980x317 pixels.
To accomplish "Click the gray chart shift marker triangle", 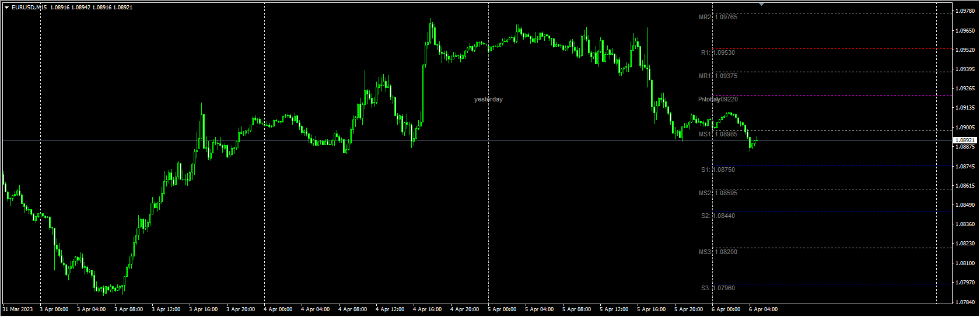I will [x=761, y=4].
